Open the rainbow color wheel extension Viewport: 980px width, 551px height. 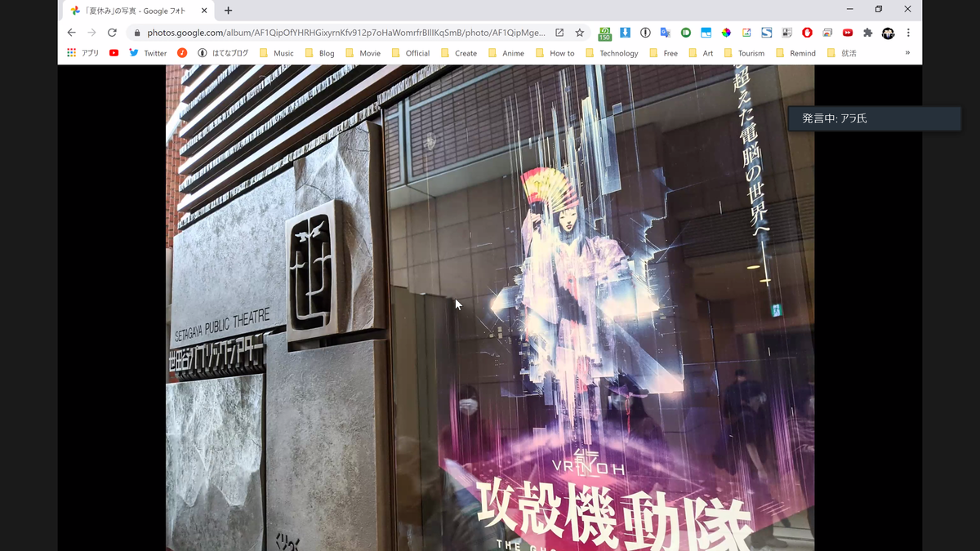[x=726, y=33]
